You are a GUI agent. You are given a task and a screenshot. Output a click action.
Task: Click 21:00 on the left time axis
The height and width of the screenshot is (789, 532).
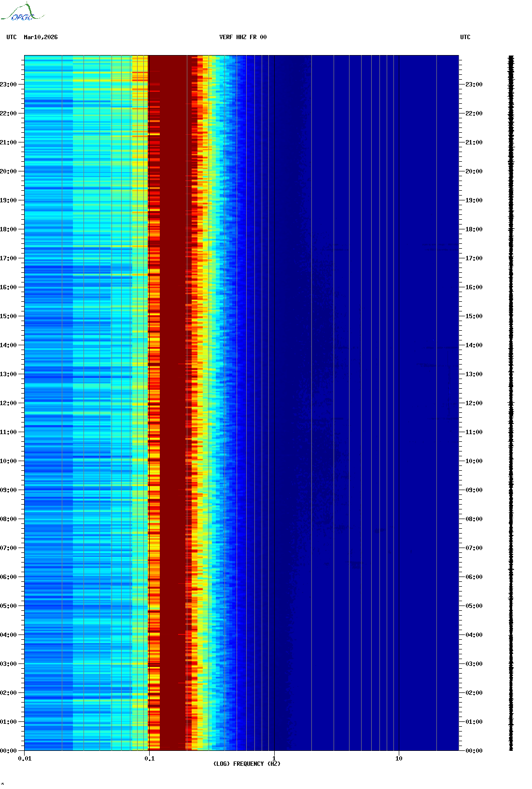(x=8, y=142)
